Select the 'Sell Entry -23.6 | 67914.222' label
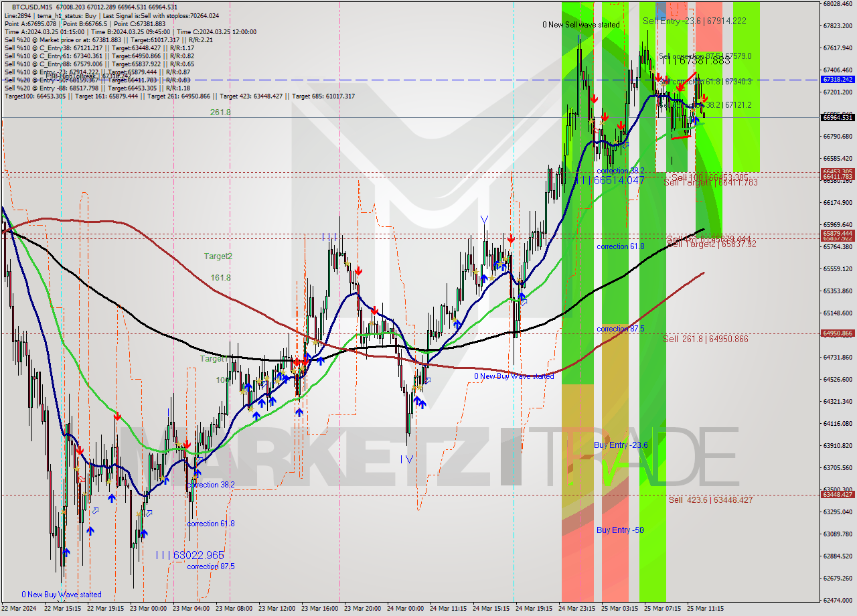The image size is (857, 616). pos(694,21)
